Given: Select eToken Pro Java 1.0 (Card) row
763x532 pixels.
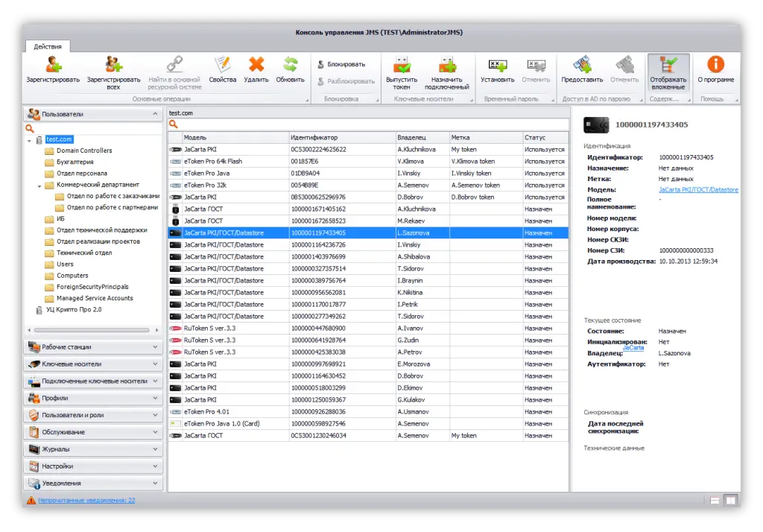Looking at the screenshot, I should (368, 424).
